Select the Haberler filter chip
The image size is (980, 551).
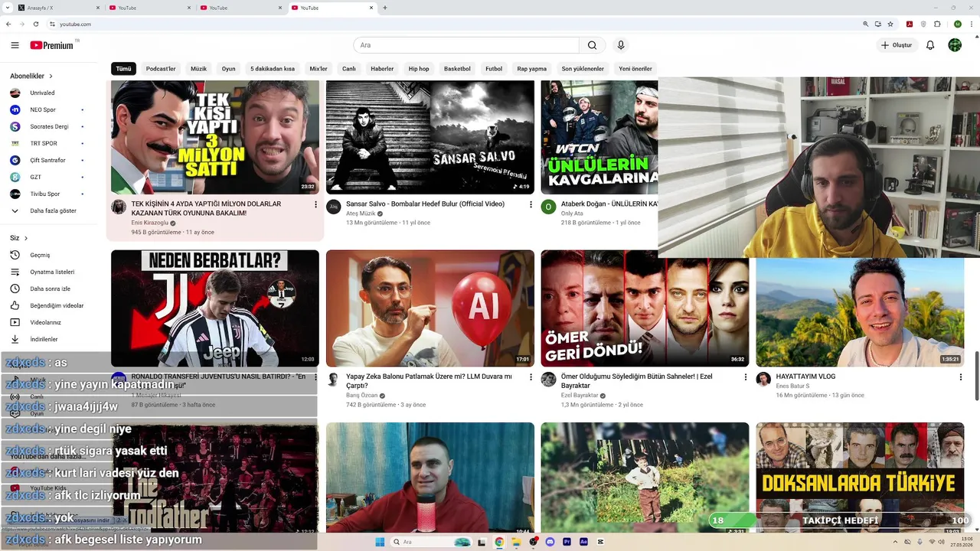point(382,69)
